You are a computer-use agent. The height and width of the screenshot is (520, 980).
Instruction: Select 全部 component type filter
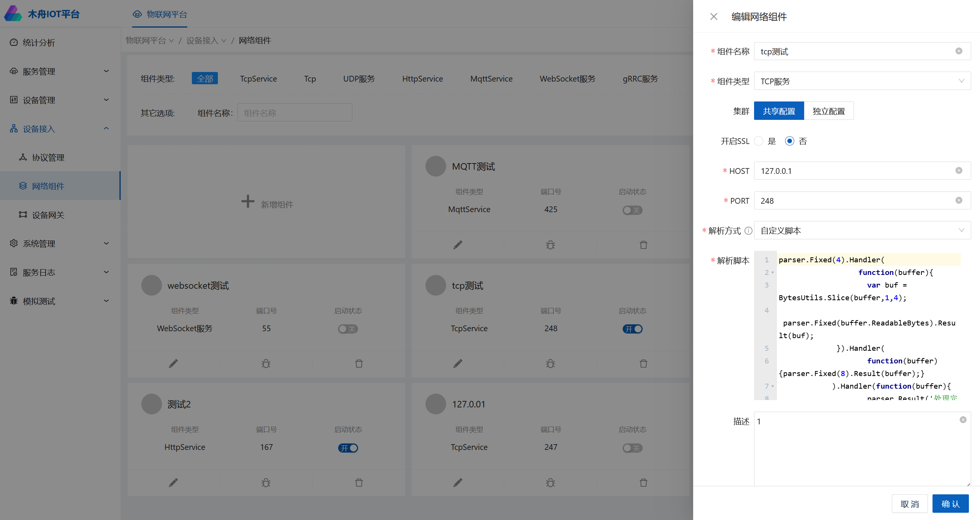(205, 78)
